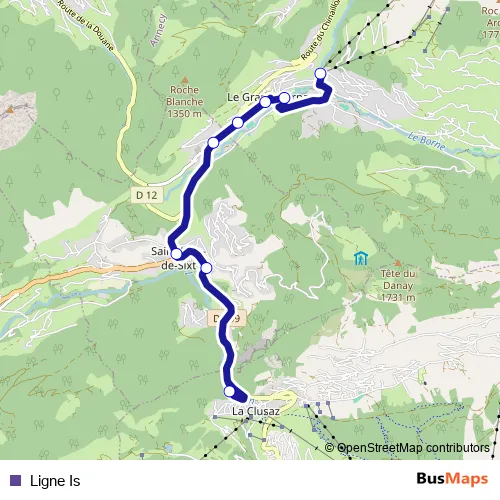
Task: Select the stop marker southeast of Saint-Jean-de-Sixt
Action: [206, 268]
